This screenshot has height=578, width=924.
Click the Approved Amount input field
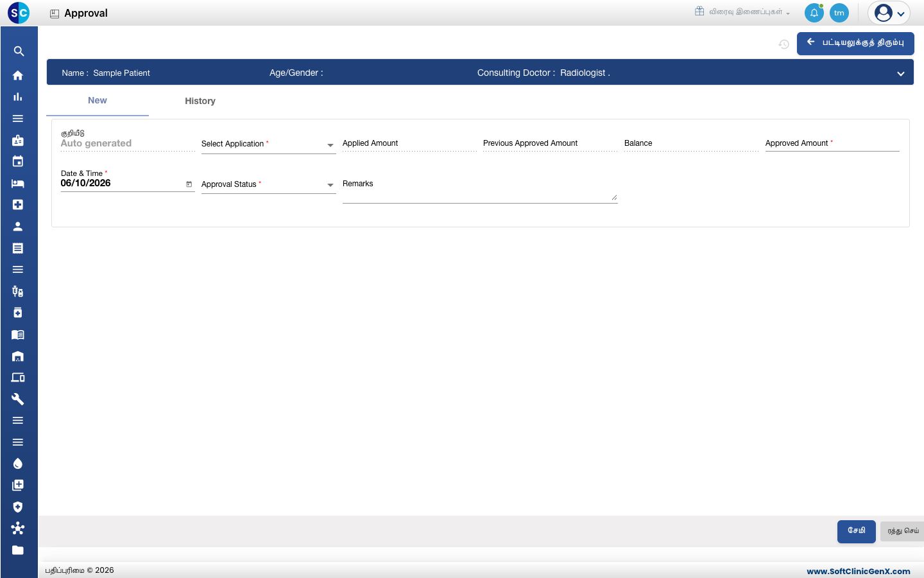(832, 144)
